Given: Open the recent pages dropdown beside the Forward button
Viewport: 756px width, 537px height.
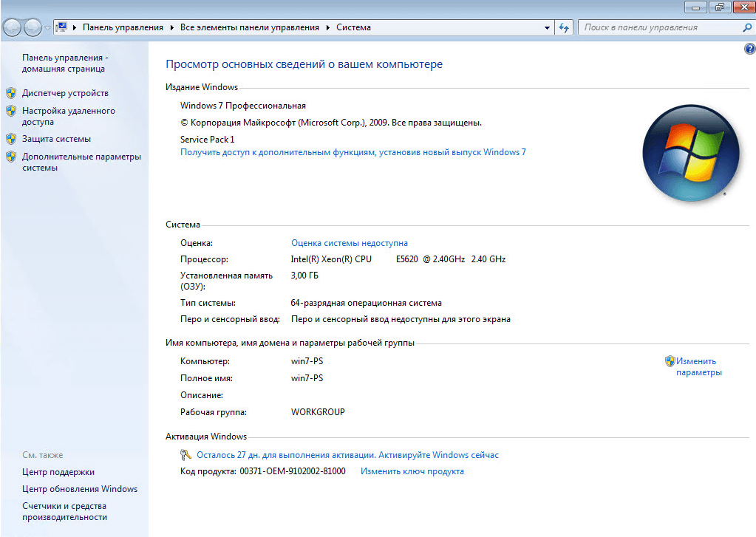Looking at the screenshot, I should point(48,27).
